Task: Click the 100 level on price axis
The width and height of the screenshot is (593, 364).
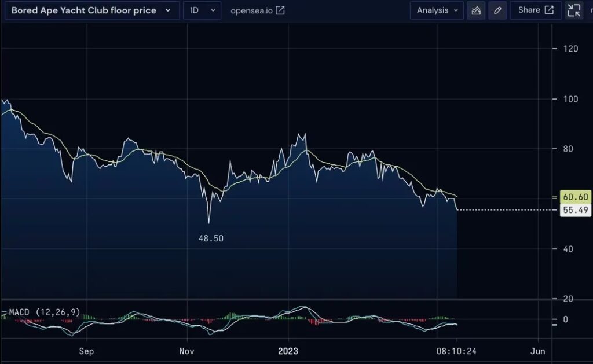Action: [x=571, y=99]
